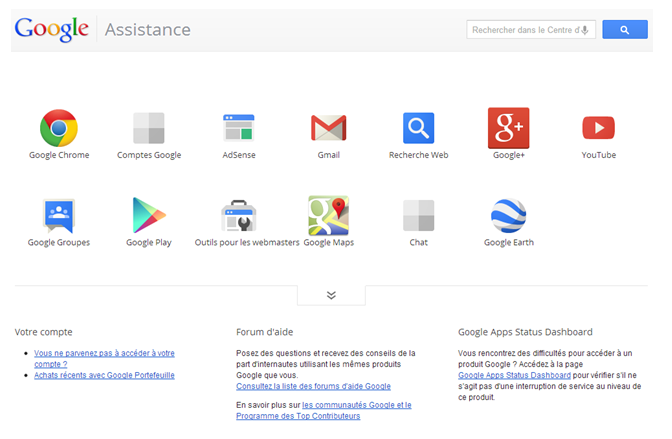Click the blue search button
Screen dimensions: 672x439
click(625, 30)
